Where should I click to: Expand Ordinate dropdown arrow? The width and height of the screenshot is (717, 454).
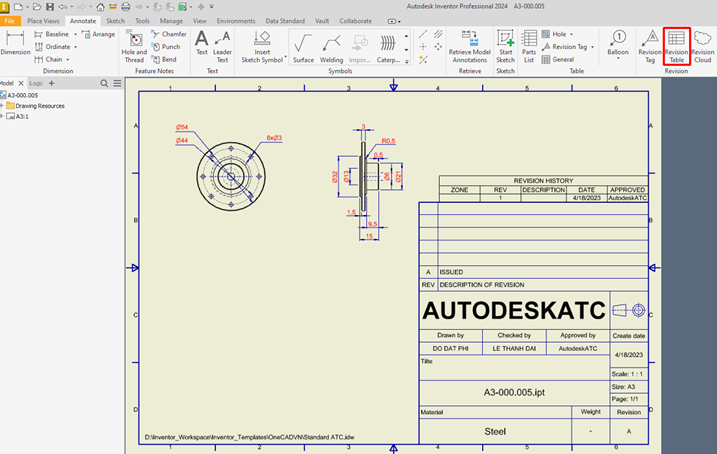(75, 47)
